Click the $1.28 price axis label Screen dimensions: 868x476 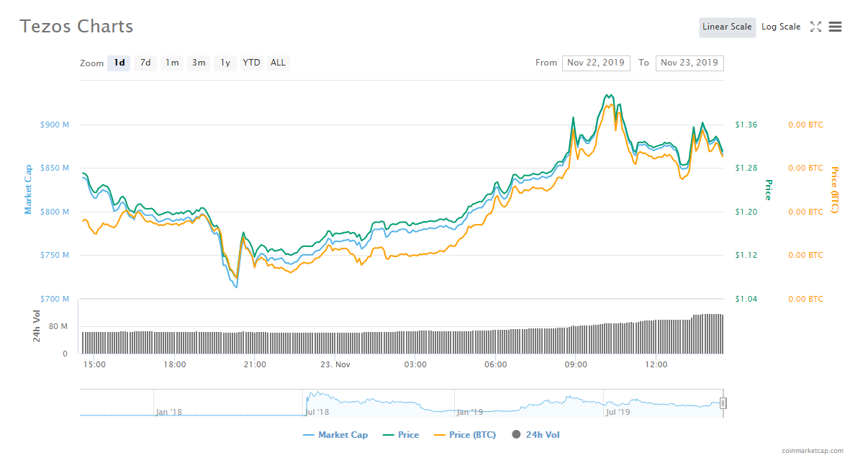746,168
